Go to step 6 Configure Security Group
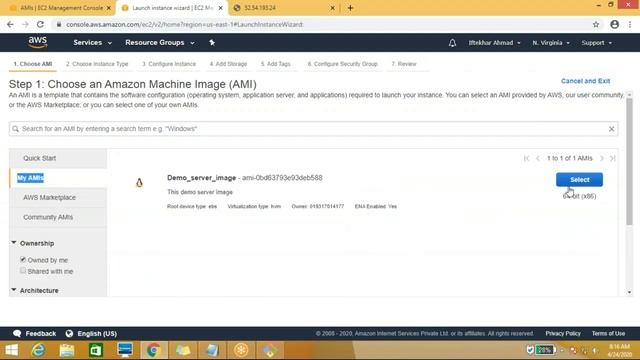Image resolution: width=640 pixels, height=360 pixels. 342,64
